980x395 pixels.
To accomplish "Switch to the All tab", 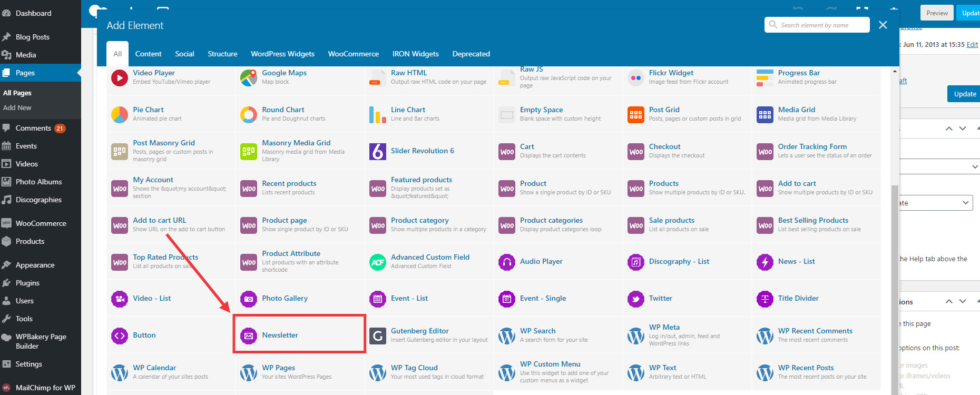I will point(117,54).
